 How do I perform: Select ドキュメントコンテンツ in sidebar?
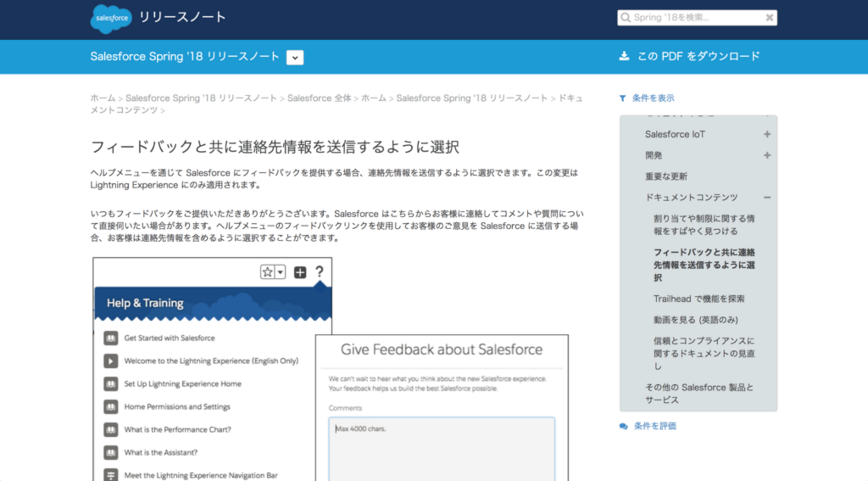(x=691, y=198)
